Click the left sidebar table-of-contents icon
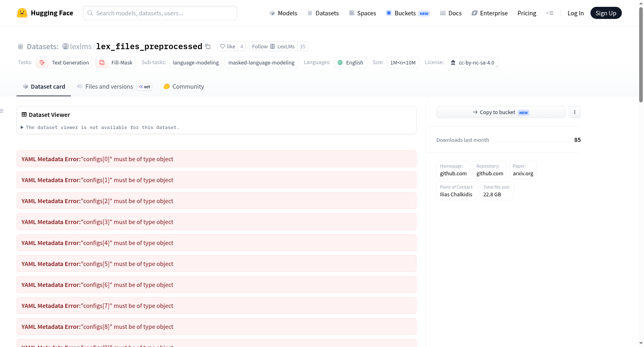Screen dimensions: 644x347 point(2,111)
